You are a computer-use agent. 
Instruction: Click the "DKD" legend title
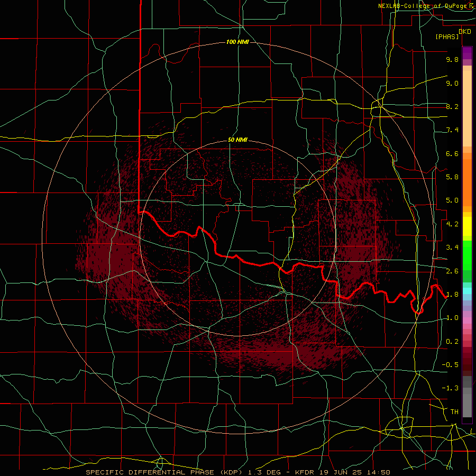pyautogui.click(x=465, y=32)
